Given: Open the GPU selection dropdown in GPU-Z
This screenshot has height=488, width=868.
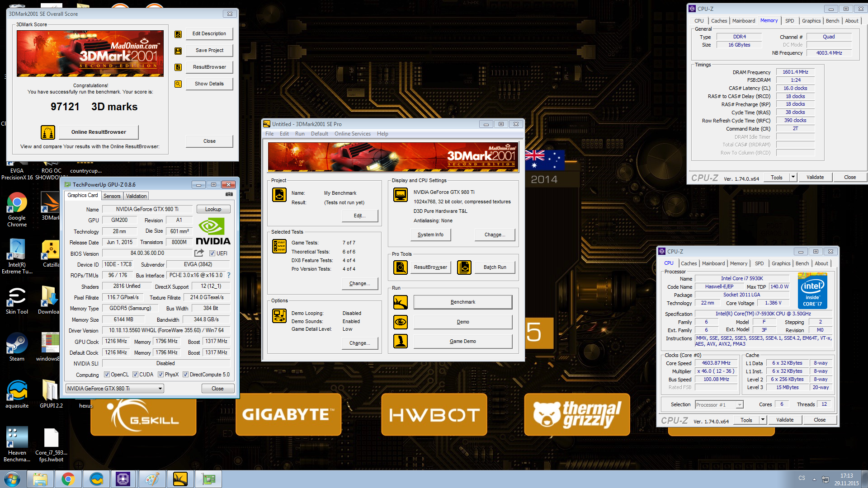Looking at the screenshot, I should pyautogui.click(x=115, y=389).
